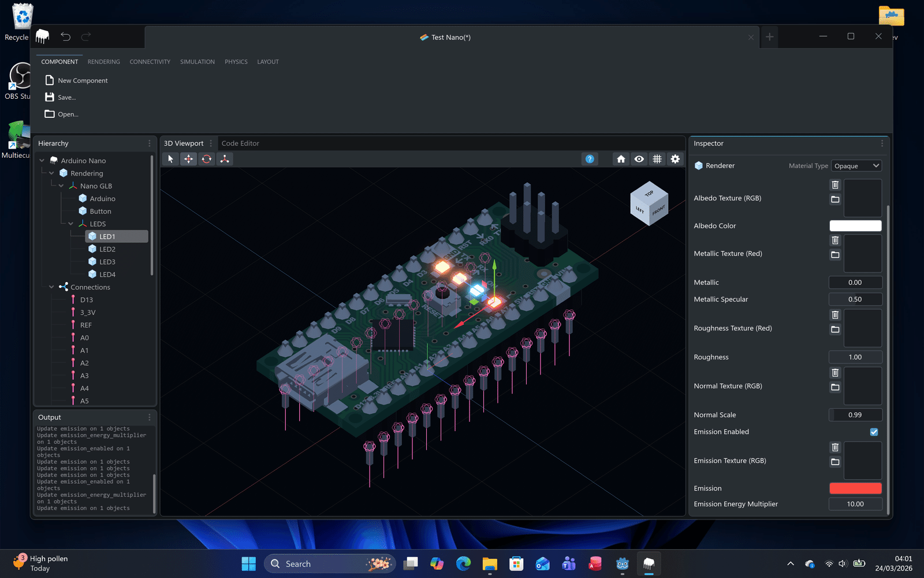Select LED3 in the hierarchy
Viewport: 924px width, 578px height.
point(107,262)
